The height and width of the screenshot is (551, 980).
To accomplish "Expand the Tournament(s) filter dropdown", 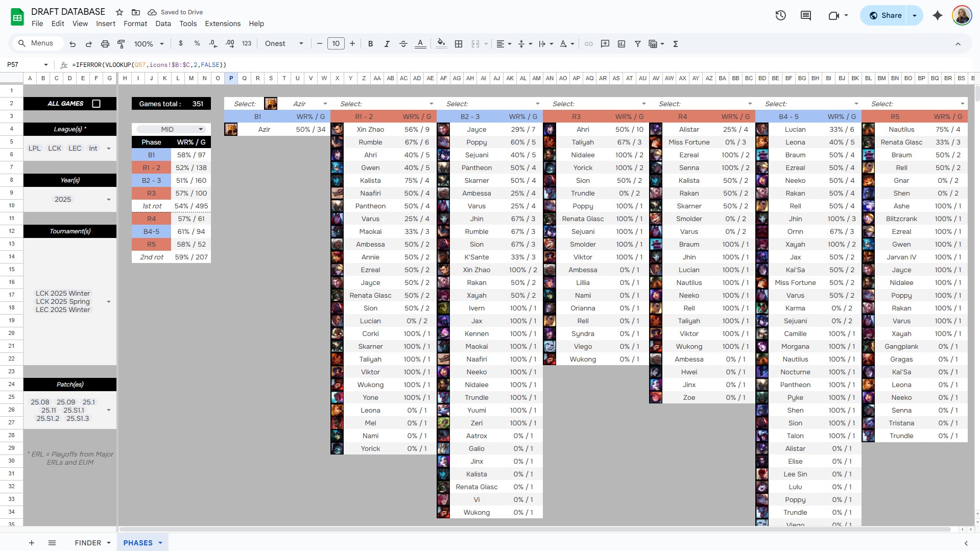I will pyautogui.click(x=109, y=302).
